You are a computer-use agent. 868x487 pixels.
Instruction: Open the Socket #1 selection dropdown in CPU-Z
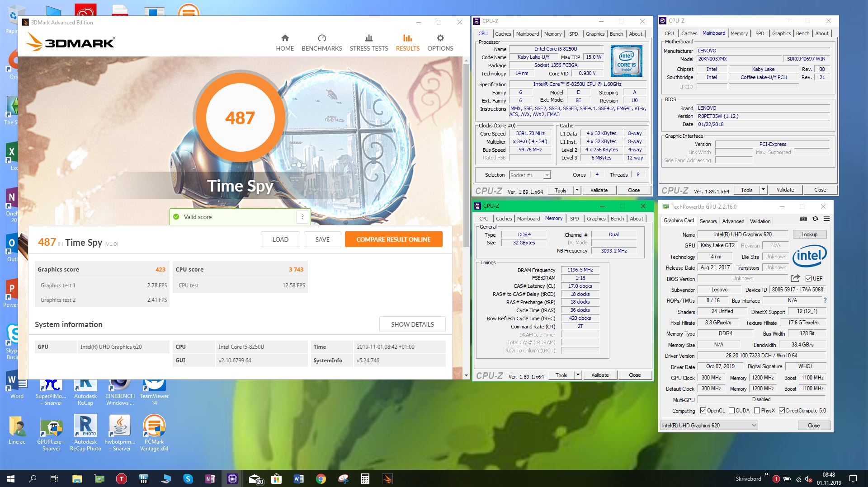point(530,175)
